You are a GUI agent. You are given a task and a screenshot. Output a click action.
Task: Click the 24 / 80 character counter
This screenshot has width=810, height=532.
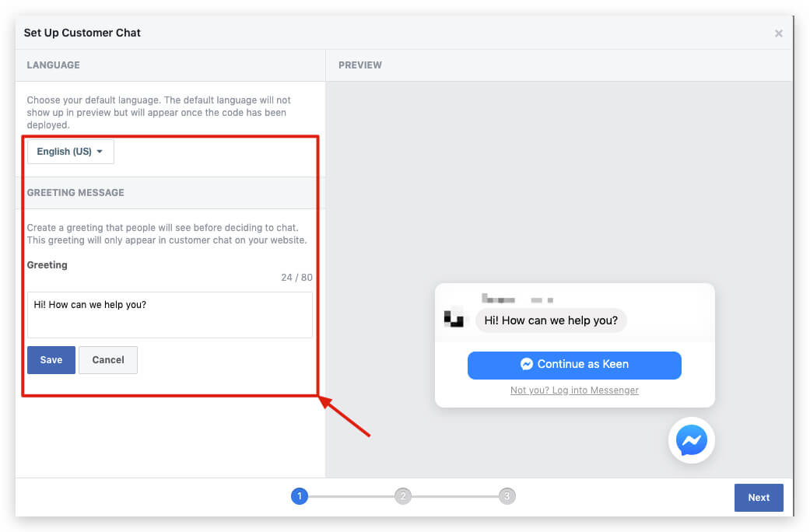296,278
